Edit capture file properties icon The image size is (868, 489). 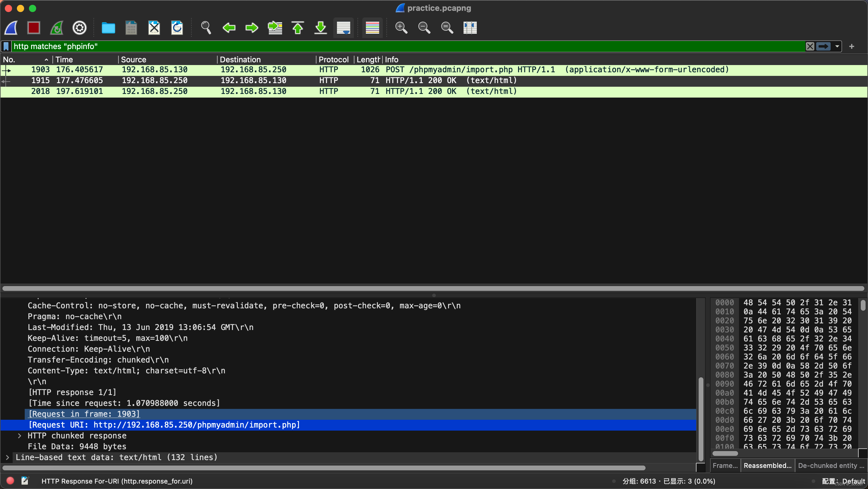(25, 481)
